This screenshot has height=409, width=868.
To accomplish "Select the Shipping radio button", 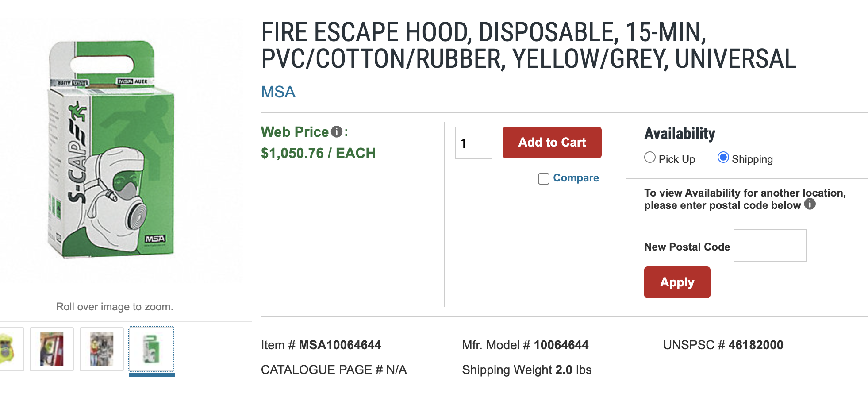I will 723,158.
